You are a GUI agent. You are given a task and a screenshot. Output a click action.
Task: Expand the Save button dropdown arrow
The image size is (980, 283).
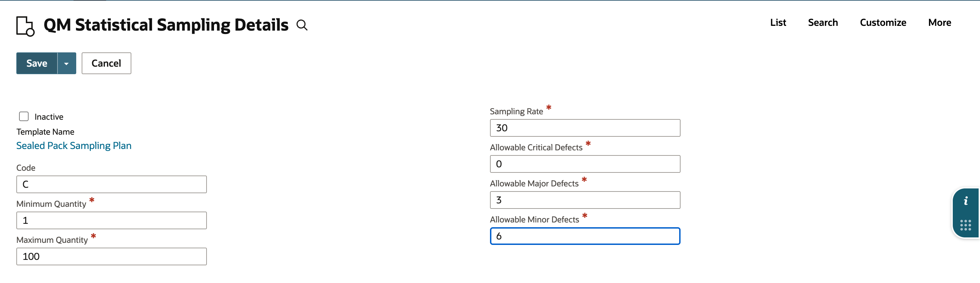point(67,63)
